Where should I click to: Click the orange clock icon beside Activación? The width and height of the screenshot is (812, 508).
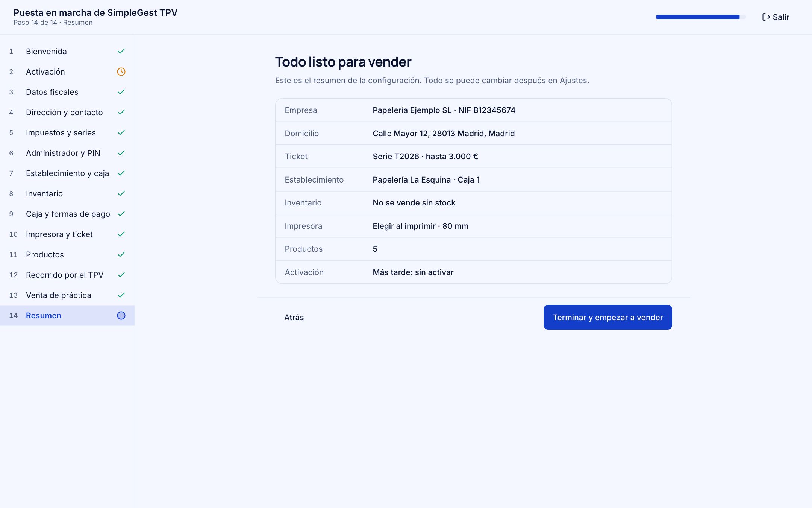(121, 72)
